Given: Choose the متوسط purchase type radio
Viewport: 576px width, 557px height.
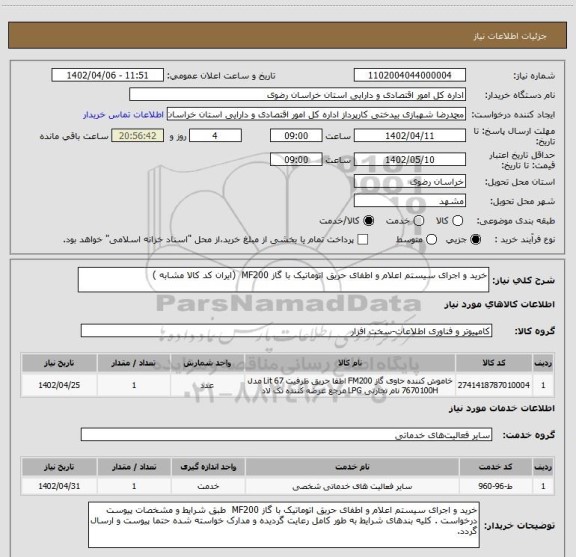Looking at the screenshot, I should [x=431, y=240].
